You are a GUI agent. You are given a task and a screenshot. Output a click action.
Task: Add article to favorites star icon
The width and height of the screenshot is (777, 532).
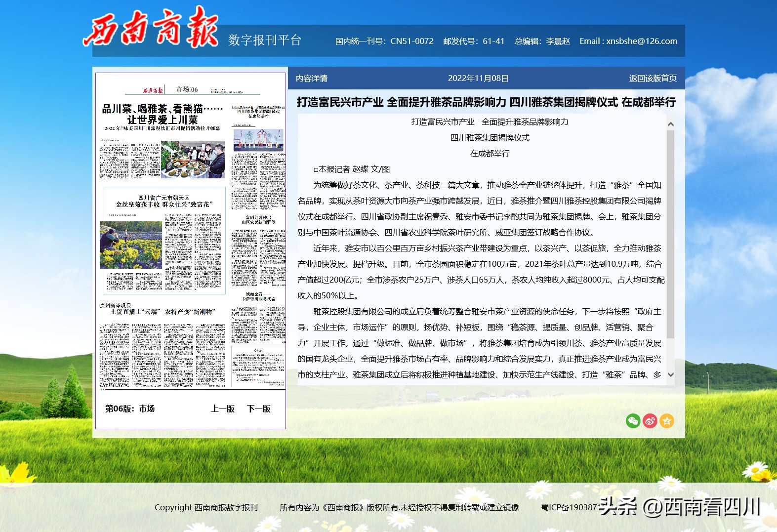[x=667, y=421]
